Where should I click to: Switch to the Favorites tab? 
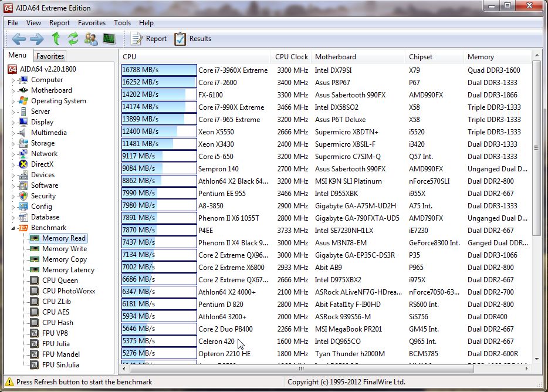click(x=49, y=55)
